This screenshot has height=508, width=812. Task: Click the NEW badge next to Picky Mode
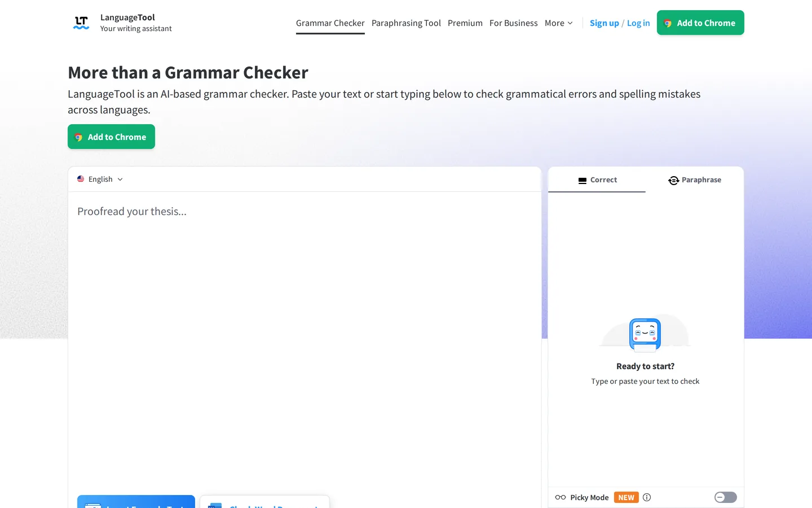pos(626,497)
